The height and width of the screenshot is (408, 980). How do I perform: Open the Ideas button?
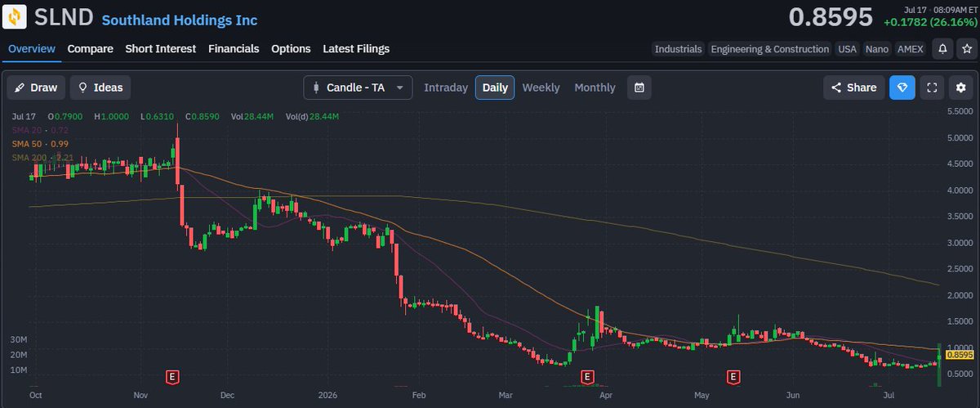pos(100,87)
